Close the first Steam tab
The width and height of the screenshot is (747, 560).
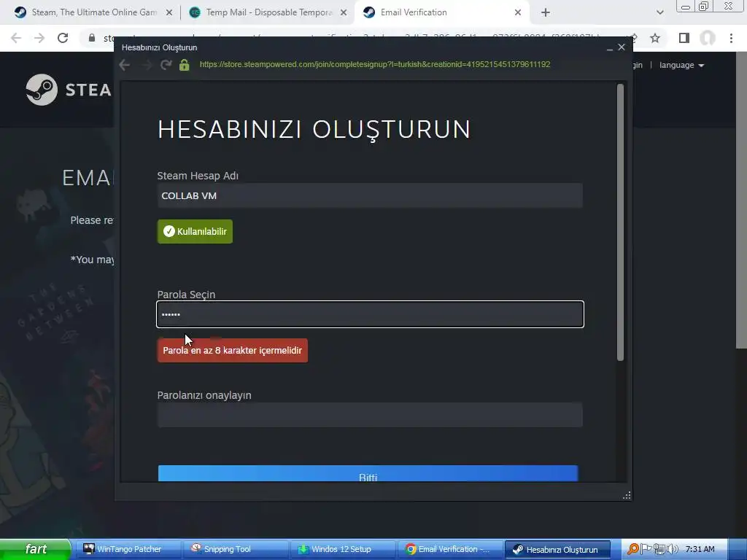click(169, 13)
